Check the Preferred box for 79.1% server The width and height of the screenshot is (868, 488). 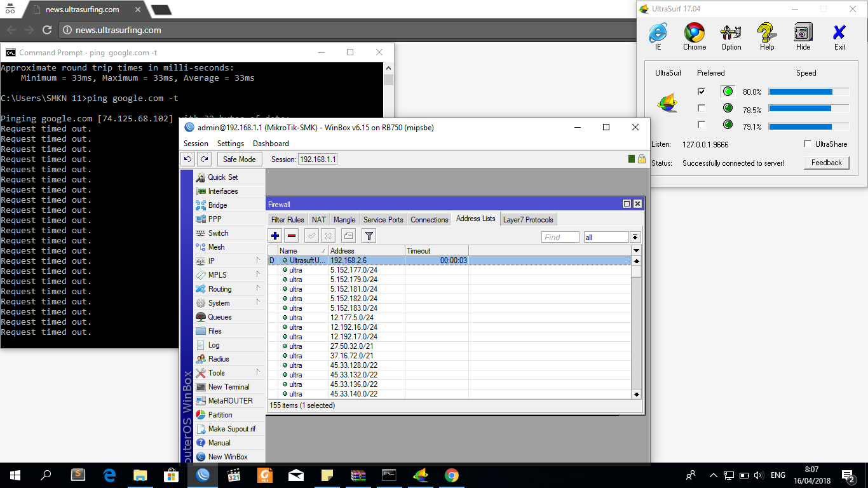[x=702, y=125]
